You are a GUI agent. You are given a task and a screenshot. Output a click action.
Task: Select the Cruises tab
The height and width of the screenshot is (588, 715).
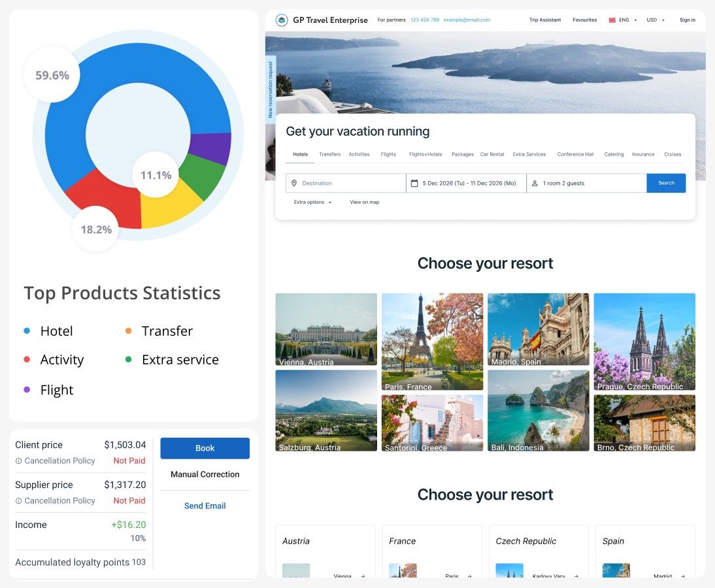673,155
